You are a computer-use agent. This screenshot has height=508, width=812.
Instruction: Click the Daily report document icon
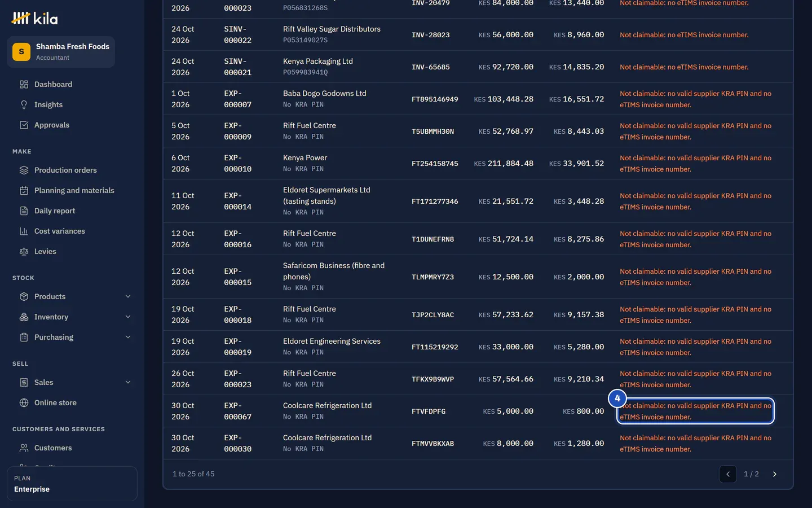tap(24, 211)
